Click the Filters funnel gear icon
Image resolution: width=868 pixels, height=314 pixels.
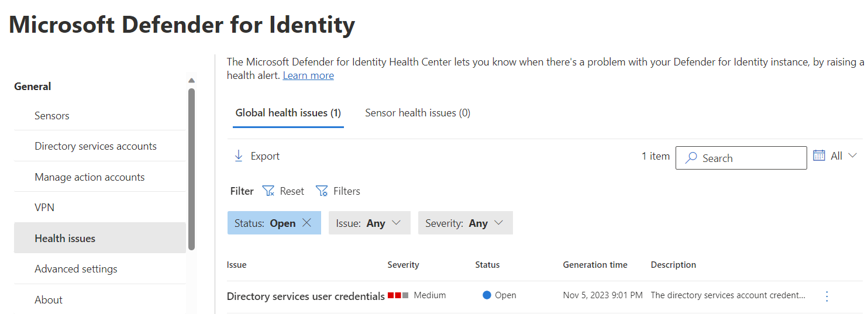[x=322, y=191]
